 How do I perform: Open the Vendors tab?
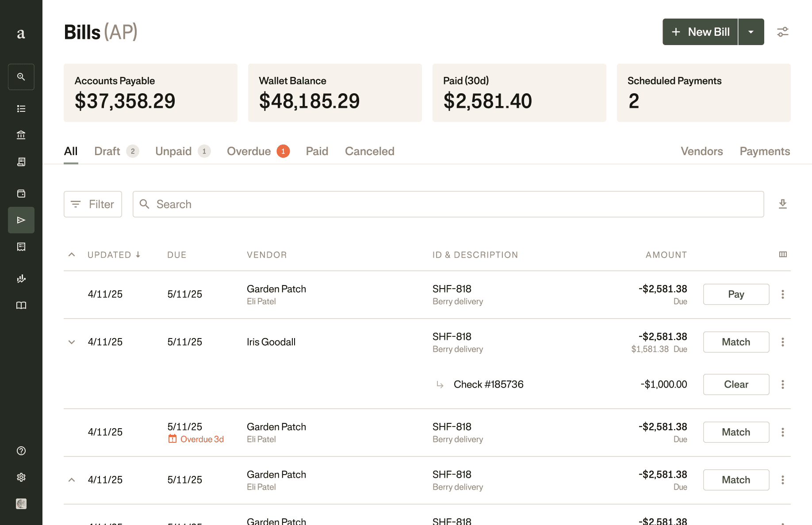pos(701,151)
